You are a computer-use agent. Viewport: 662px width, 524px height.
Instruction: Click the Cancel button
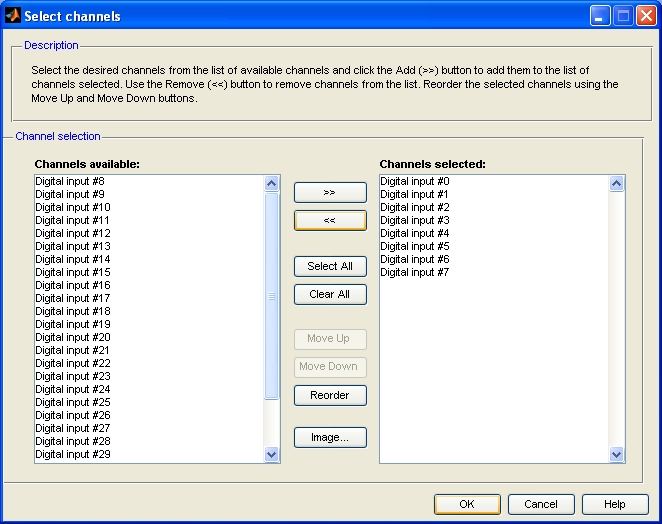tap(541, 504)
